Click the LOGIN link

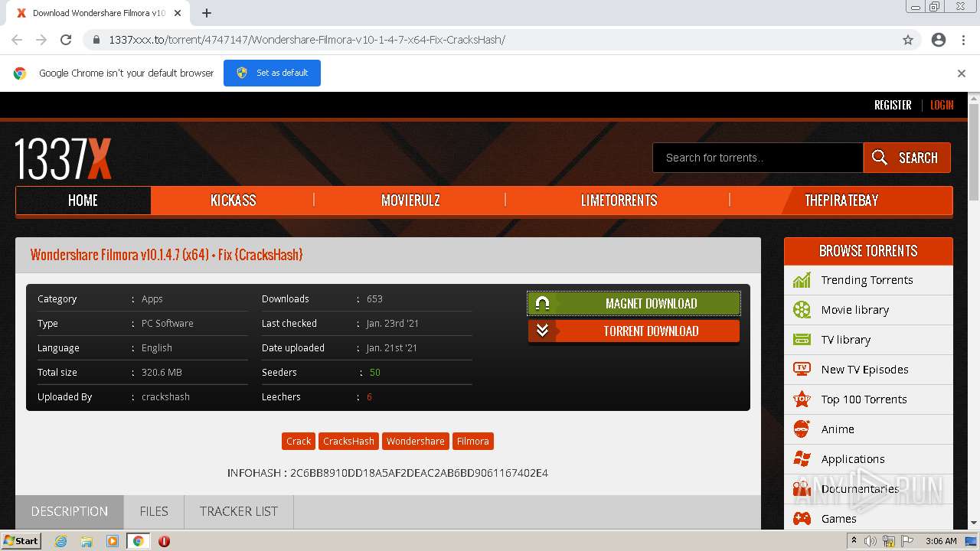942,105
